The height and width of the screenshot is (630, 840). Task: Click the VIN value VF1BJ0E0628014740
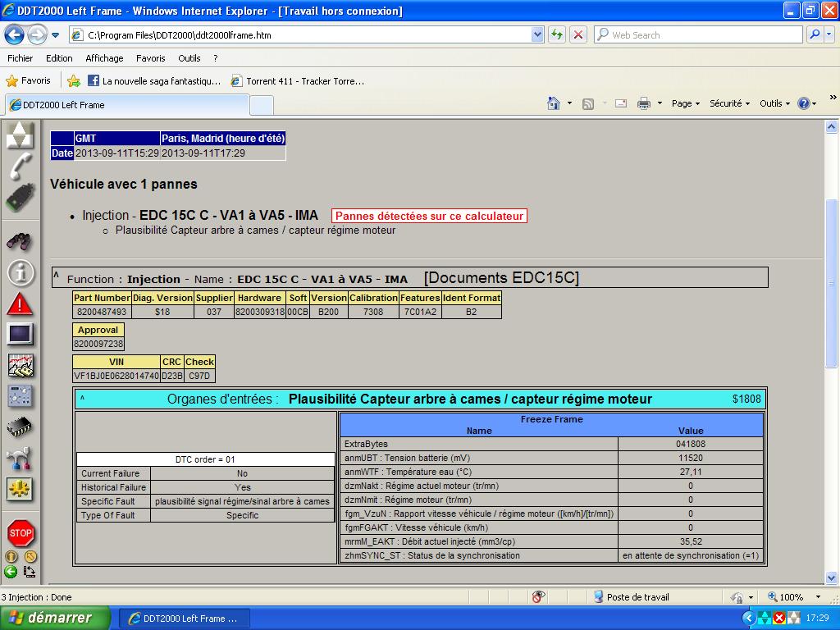point(116,376)
